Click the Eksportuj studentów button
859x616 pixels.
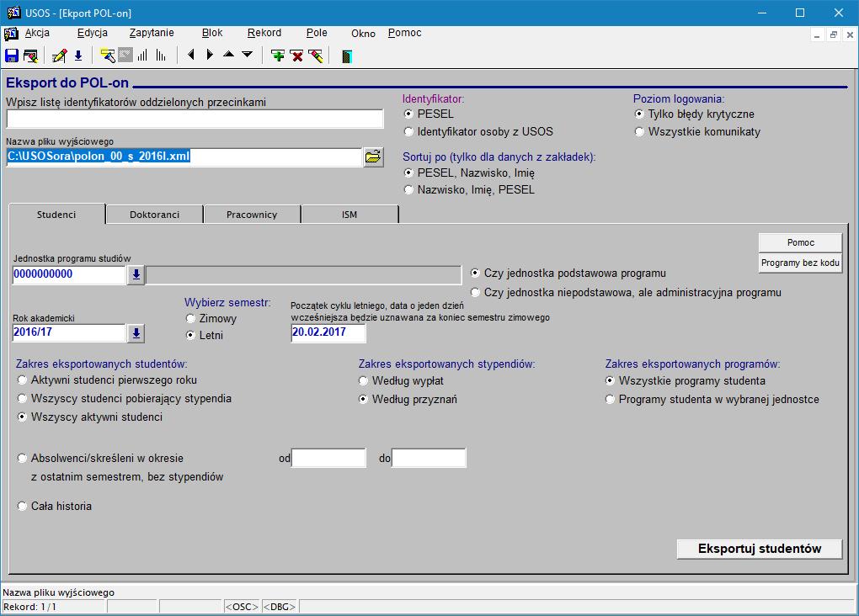760,549
